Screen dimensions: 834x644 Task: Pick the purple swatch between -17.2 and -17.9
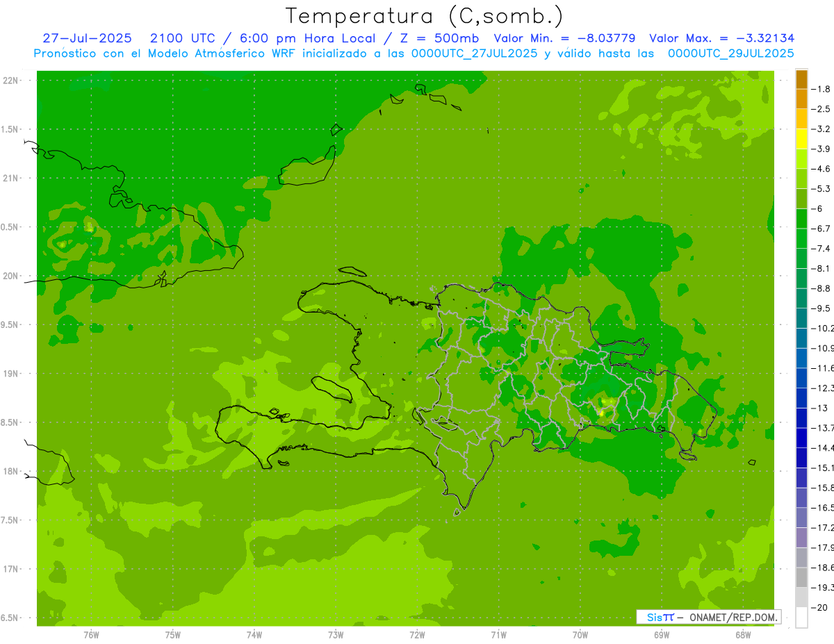point(801,537)
